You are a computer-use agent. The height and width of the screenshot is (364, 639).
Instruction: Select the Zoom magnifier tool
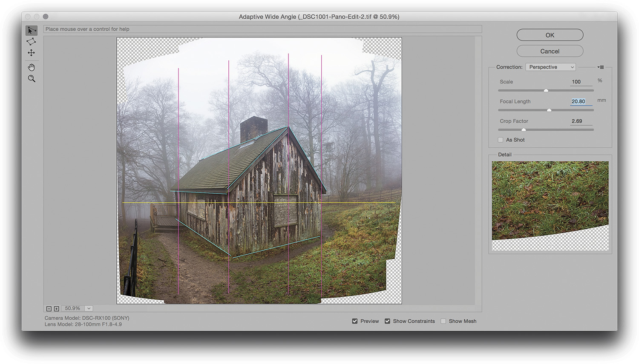[32, 79]
